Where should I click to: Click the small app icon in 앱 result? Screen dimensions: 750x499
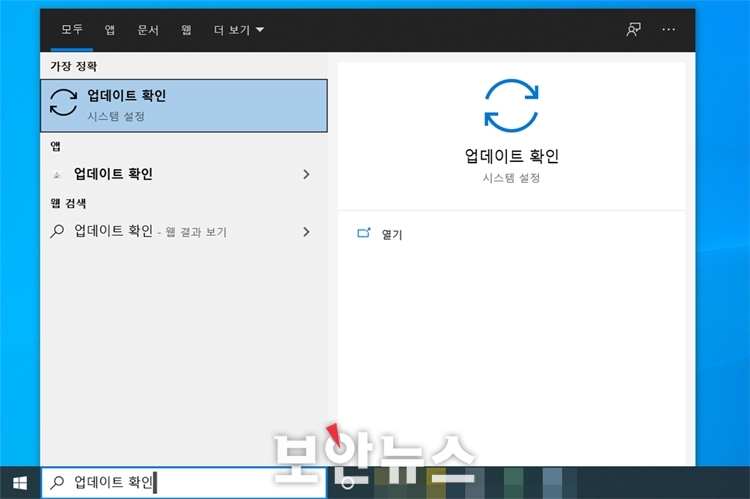point(57,175)
